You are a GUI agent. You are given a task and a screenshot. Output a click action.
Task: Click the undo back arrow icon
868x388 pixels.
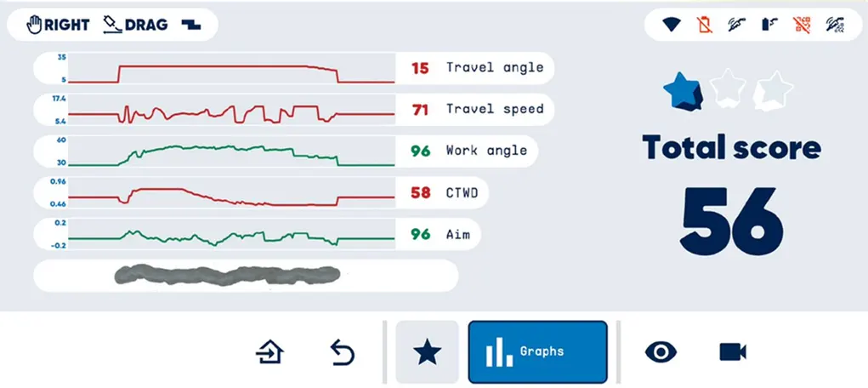tap(342, 351)
